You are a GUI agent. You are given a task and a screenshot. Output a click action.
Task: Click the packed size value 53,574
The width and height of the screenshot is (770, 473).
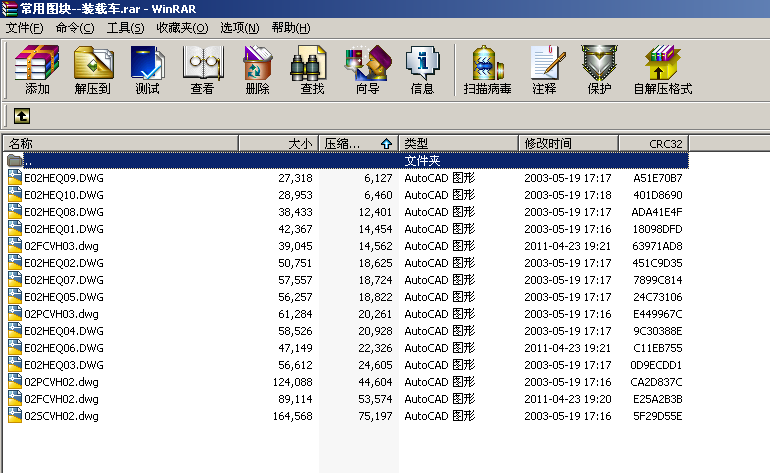click(375, 399)
